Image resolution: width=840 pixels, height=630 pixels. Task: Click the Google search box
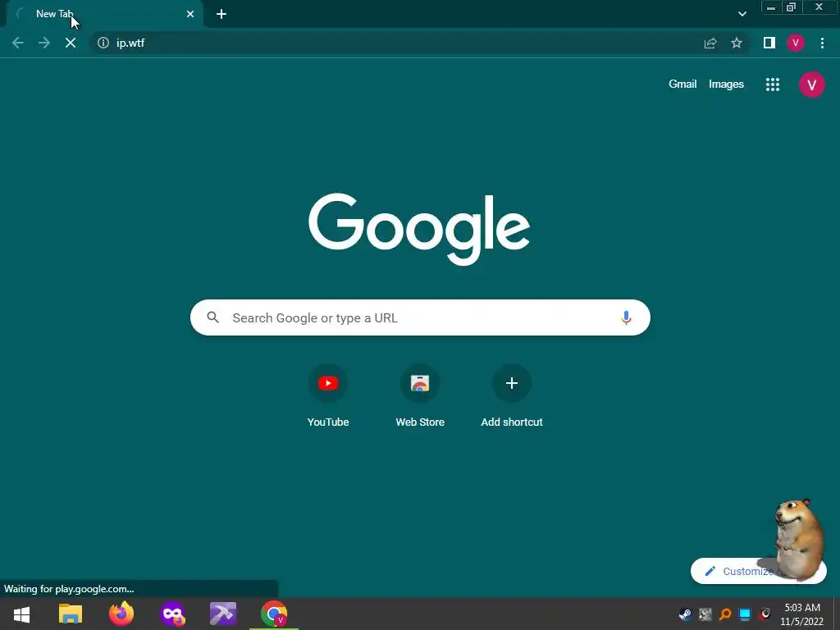(420, 317)
